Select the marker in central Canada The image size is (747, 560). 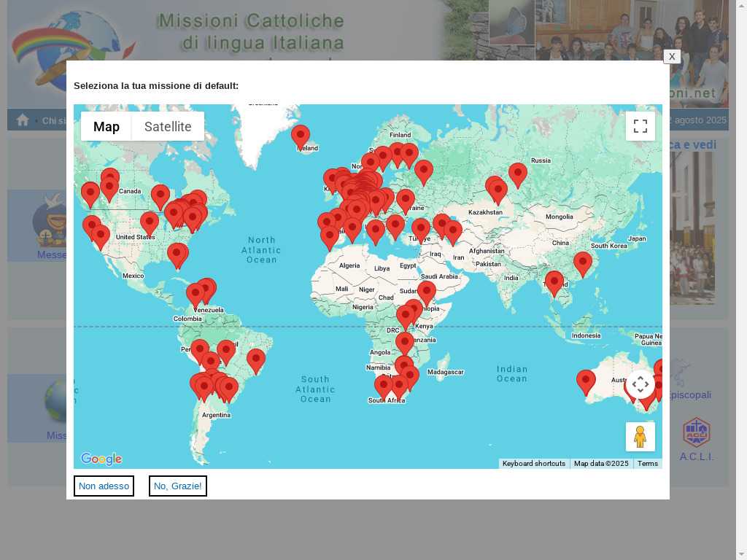coord(160,197)
